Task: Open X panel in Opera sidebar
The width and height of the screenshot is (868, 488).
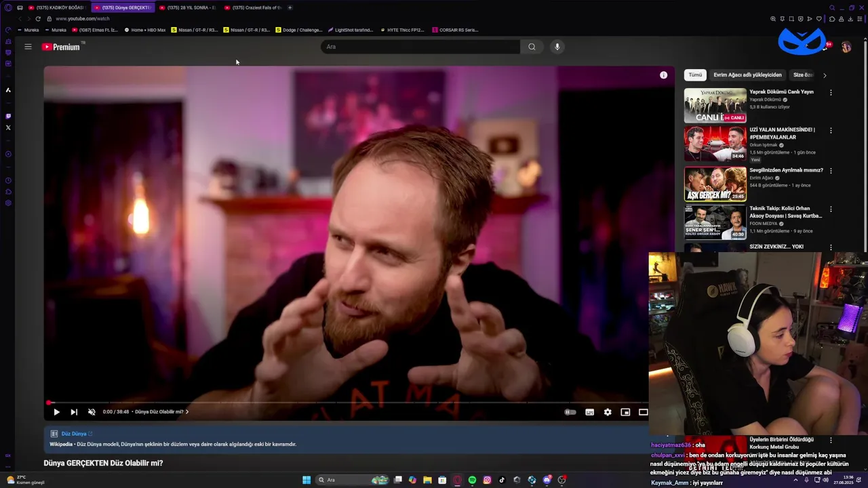Action: point(8,127)
